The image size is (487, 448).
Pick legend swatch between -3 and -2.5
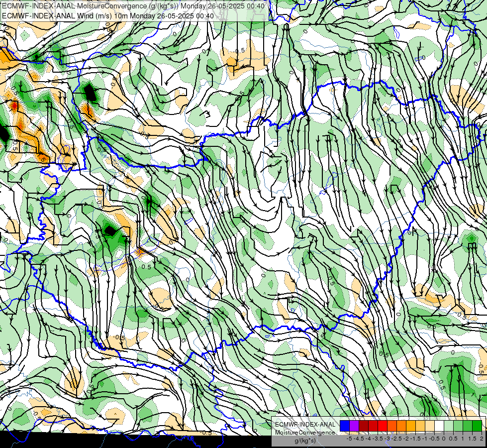(x=392, y=426)
